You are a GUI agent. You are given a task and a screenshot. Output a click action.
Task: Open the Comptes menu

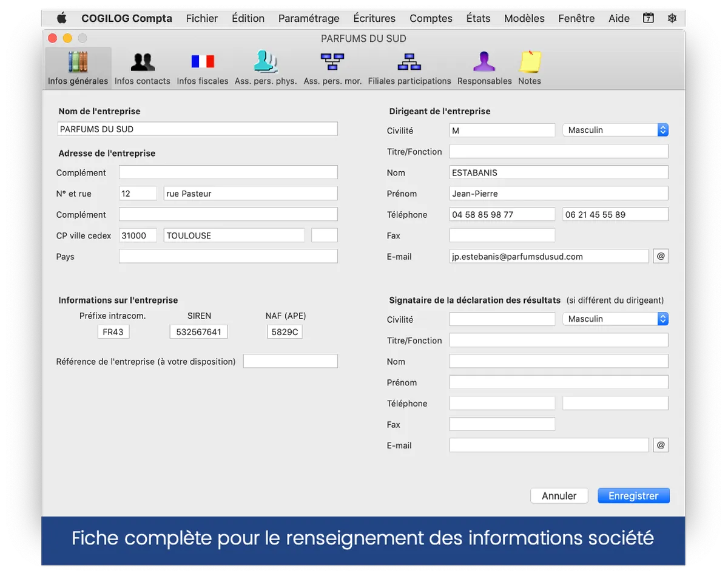pos(431,18)
